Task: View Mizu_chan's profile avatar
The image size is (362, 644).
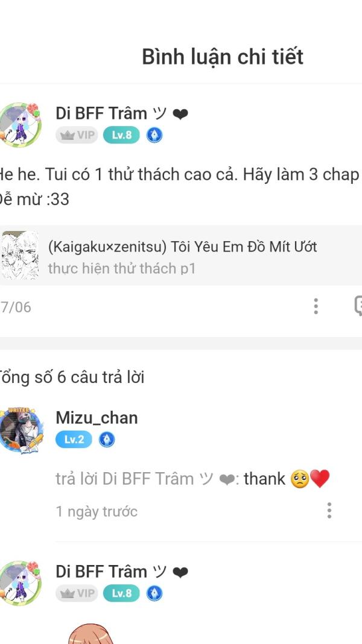Action: tap(21, 431)
